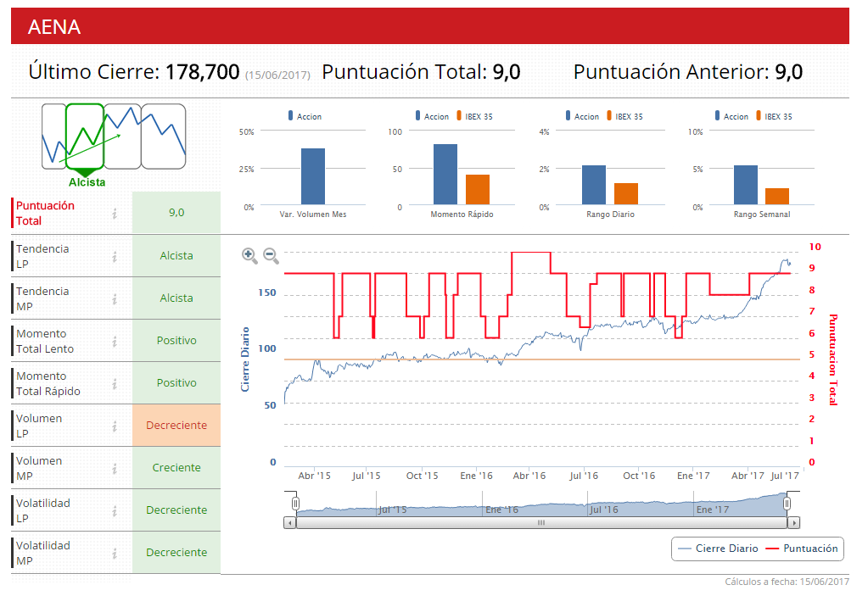This screenshot has width=868, height=596.
Task: Open info icon for Volatilidad MP
Action: 115,554
